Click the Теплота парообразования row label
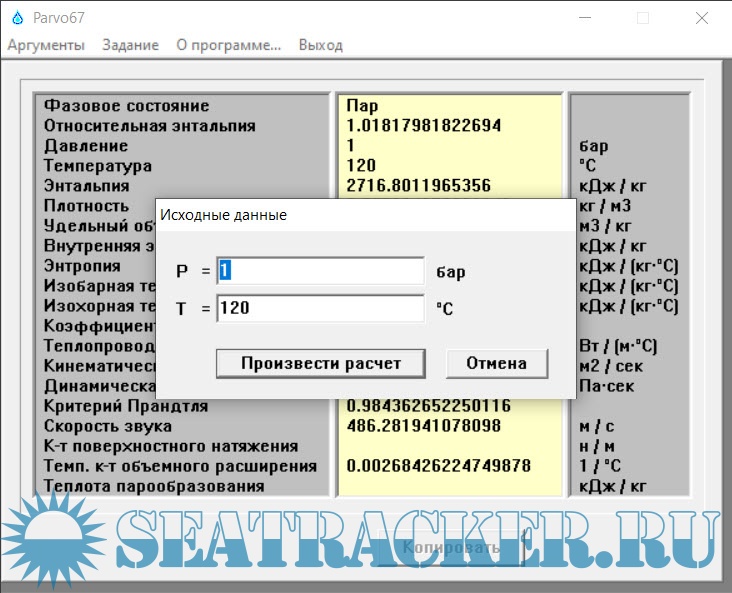Image resolution: width=732 pixels, height=593 pixels. pos(154,486)
